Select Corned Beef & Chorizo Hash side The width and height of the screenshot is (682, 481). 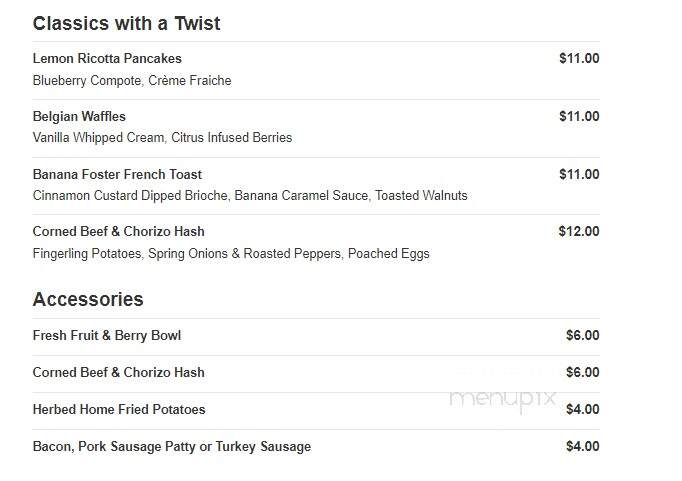click(118, 373)
